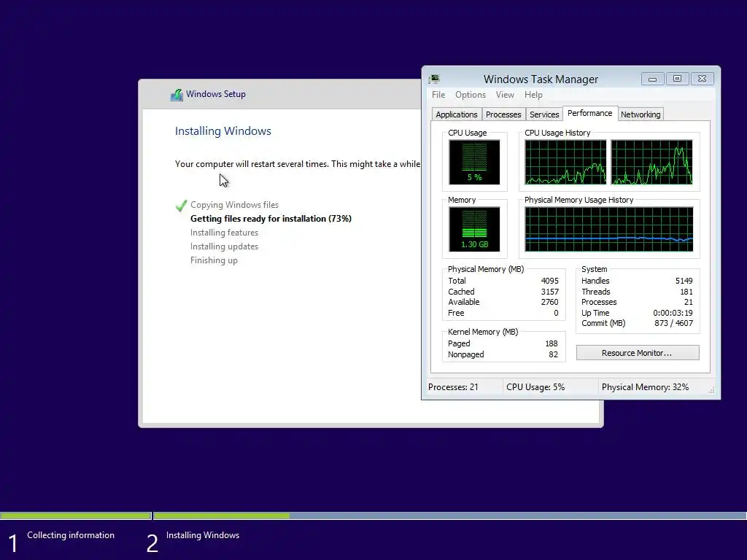The height and width of the screenshot is (560, 747).
Task: Switch to the Services tab
Action: coord(544,114)
